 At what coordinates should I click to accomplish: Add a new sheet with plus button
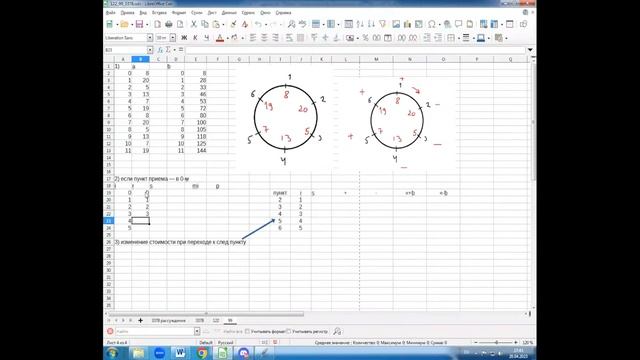coord(140,320)
